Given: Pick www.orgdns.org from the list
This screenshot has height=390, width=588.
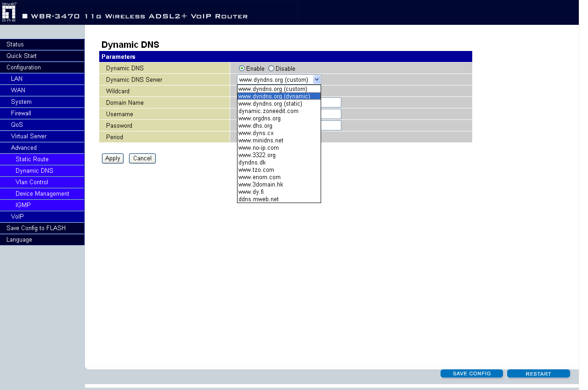Looking at the screenshot, I should [279, 118].
